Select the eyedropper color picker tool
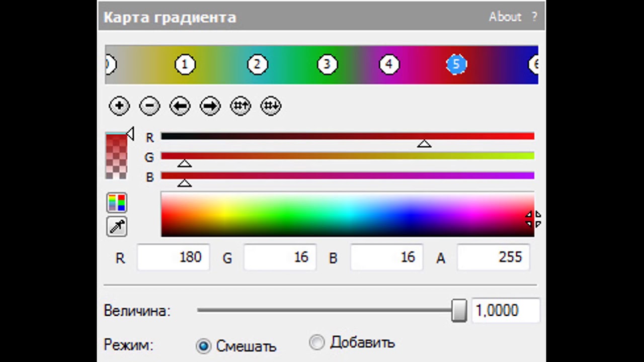Viewport: 644px width, 362px height. [x=117, y=227]
